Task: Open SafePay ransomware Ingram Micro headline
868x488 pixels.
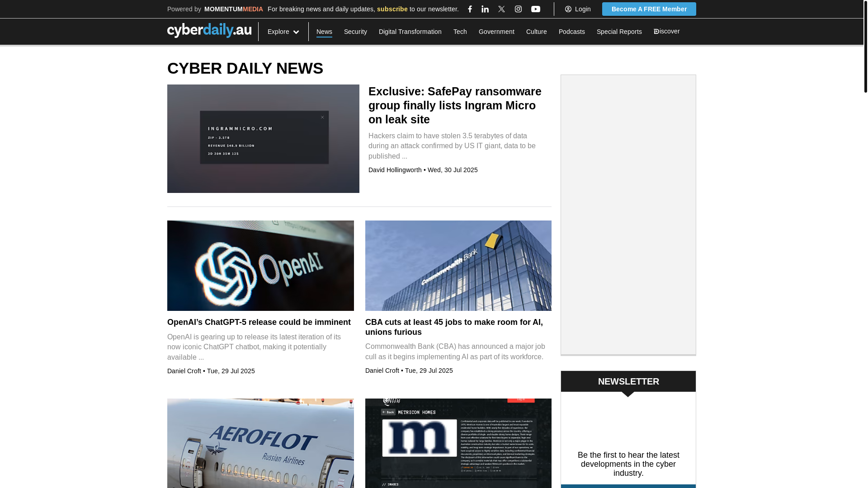Action: click(455, 105)
